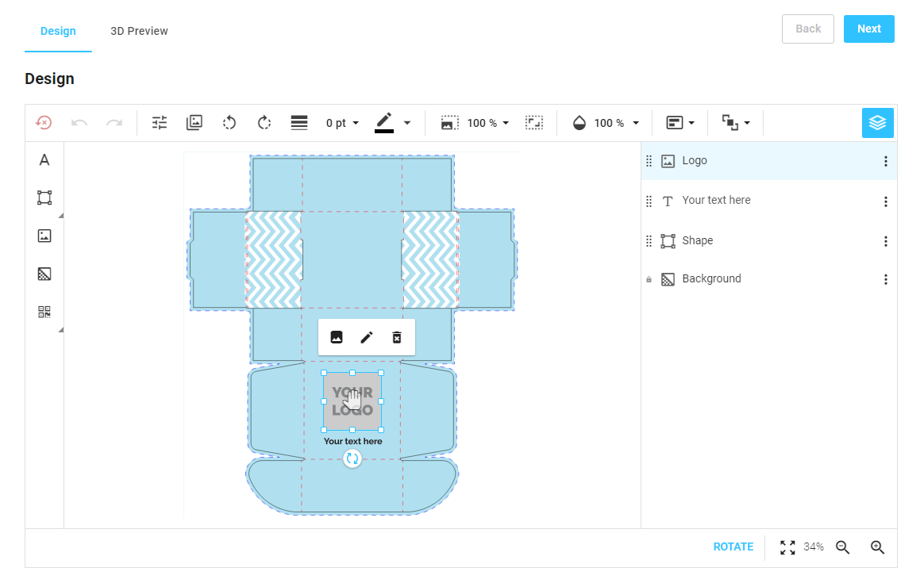Open the image size 100 % dropdown
The height and width of the screenshot is (579, 924).
point(488,123)
